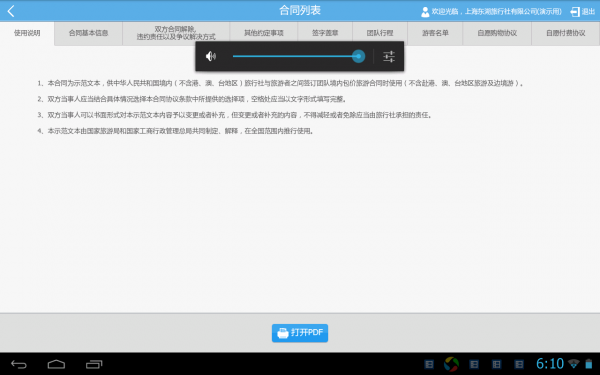Click the welcome text 欢迎光临,上海东湖旅行社有限公司
The image size is (600, 375).
(497, 12)
